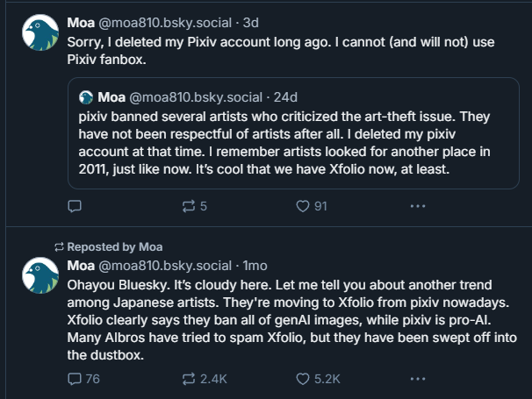This screenshot has height=399, width=532.
Task: Click the small avatar in quoted post
Action: pyautogui.click(x=86, y=96)
